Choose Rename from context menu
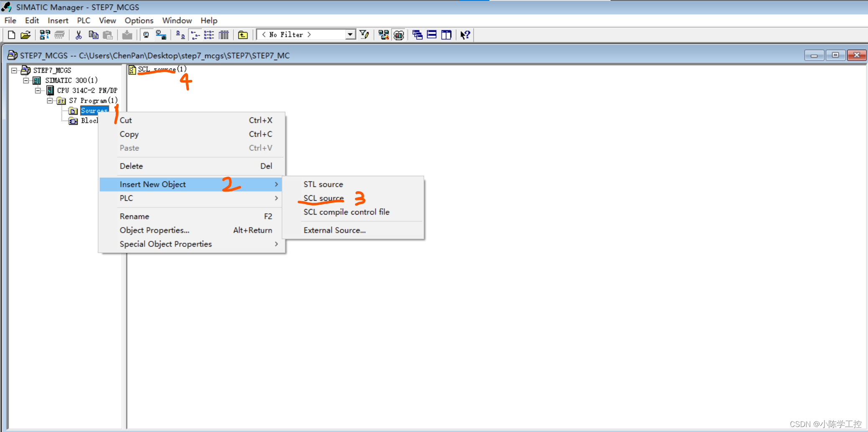 (x=192, y=216)
